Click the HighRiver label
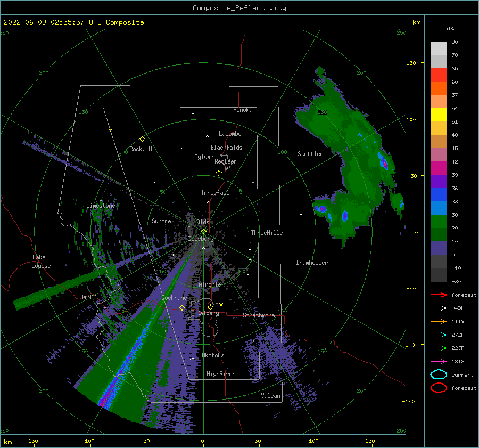Image resolution: width=479 pixels, height=448 pixels. click(x=221, y=374)
